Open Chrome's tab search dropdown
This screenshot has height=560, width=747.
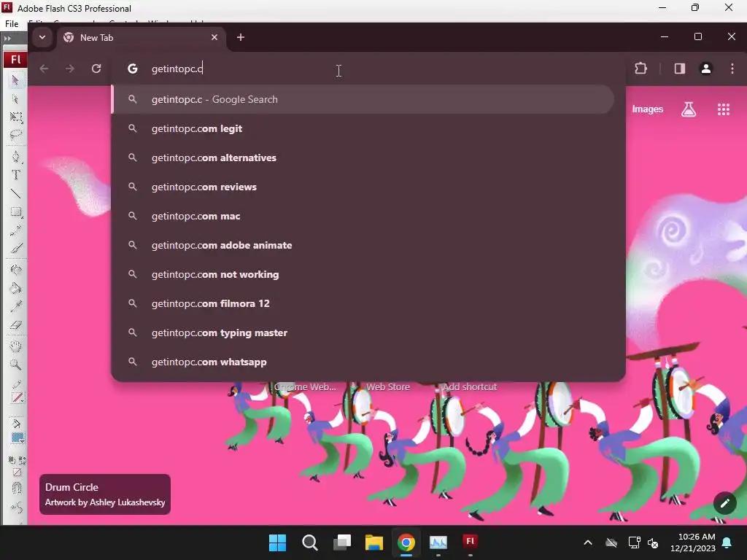click(42, 37)
